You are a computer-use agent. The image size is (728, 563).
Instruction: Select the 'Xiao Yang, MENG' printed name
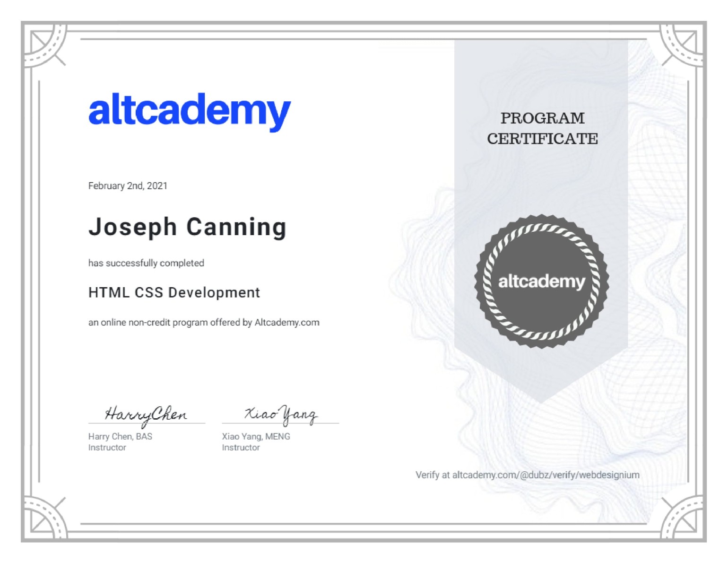[256, 436]
